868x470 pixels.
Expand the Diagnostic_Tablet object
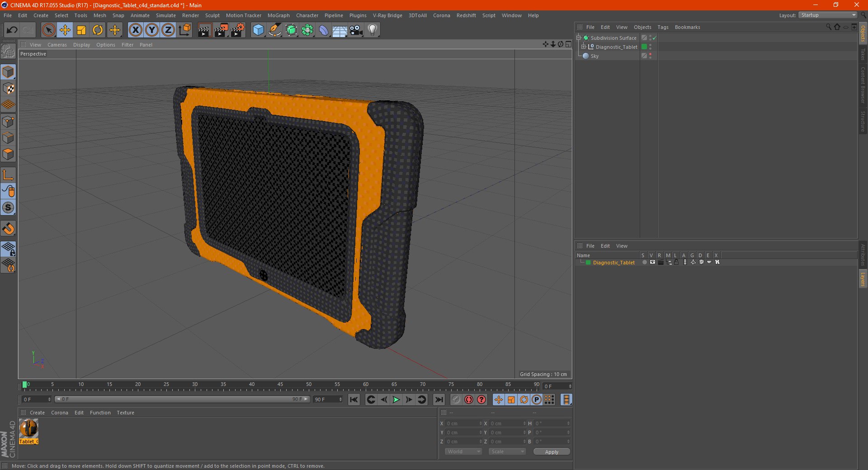pos(584,47)
